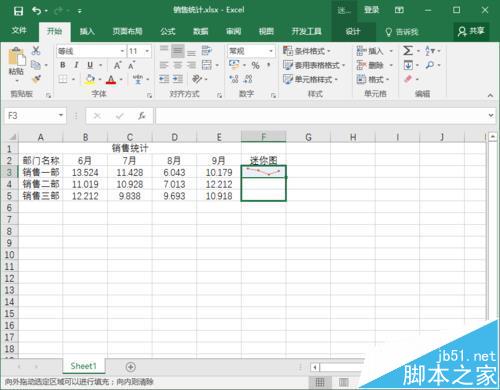
Task: Click the Undo arrow icon
Action: tap(36, 11)
